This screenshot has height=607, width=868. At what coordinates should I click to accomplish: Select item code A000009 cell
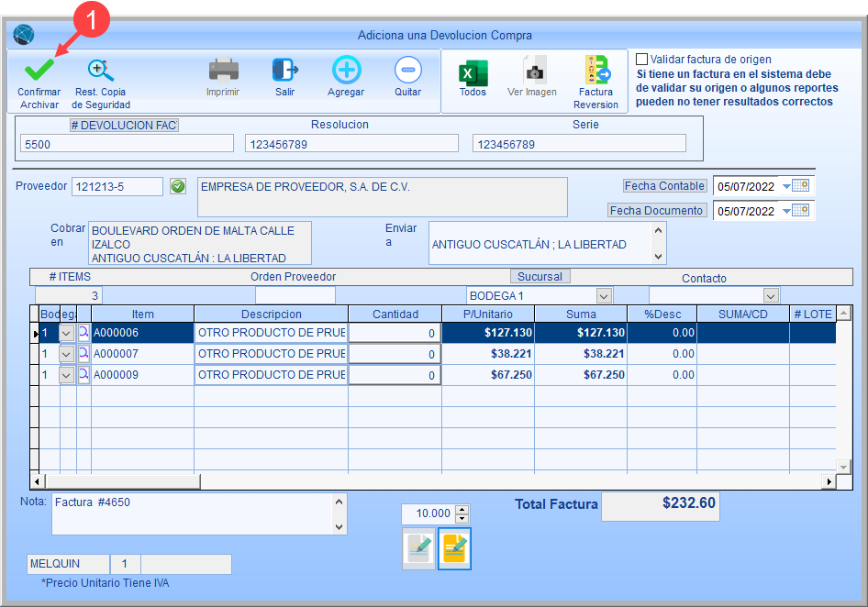click(142, 375)
